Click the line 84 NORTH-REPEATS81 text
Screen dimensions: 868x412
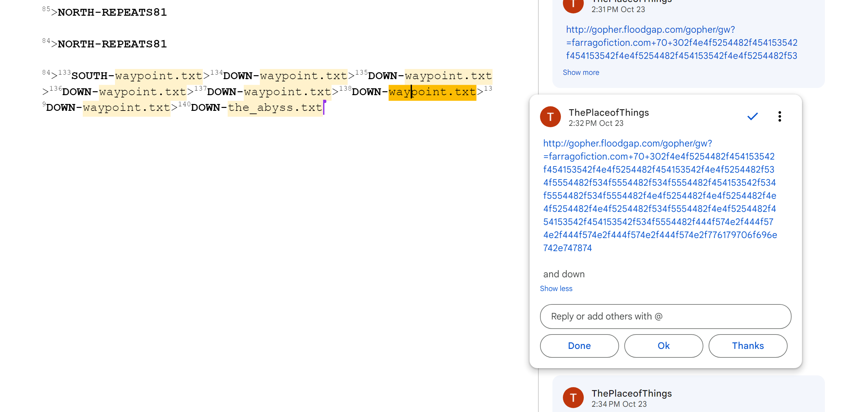click(x=112, y=44)
